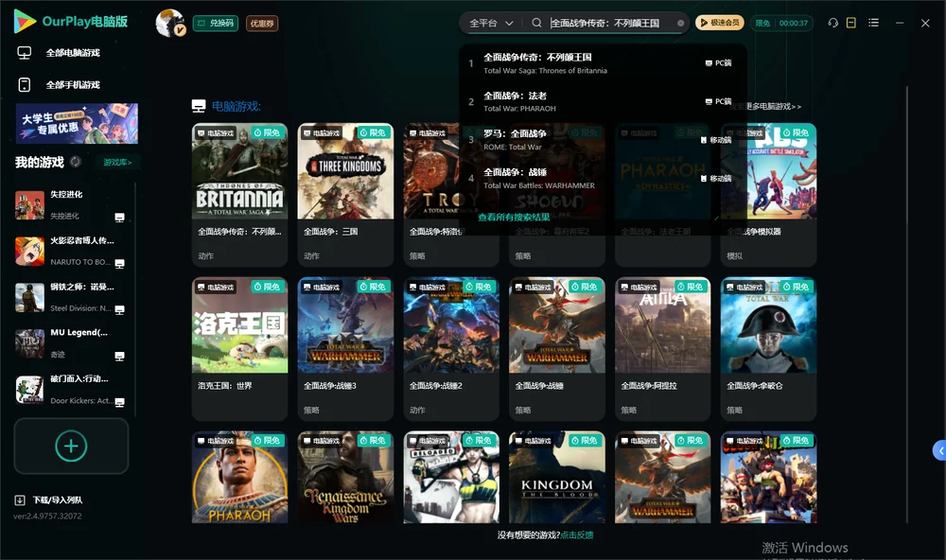The width and height of the screenshot is (946, 560).
Task: Open the 全面战争-战锤 griffin card
Action: (557, 348)
